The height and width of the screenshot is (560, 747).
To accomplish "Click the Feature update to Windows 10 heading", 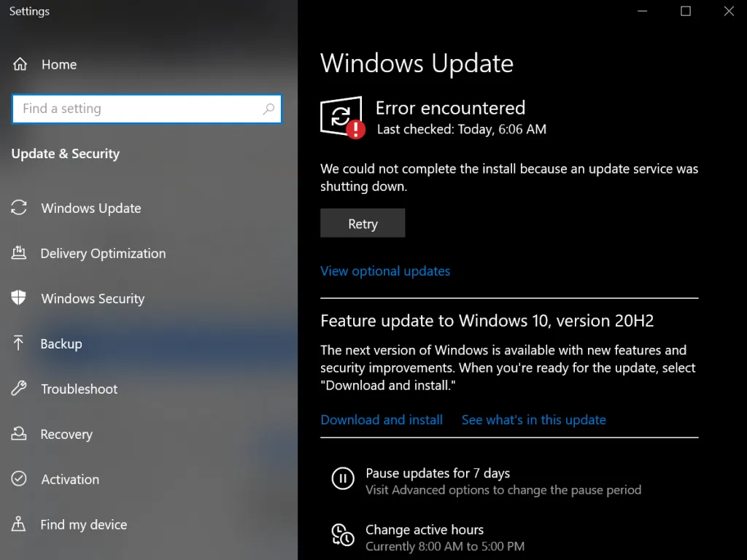I will (487, 321).
